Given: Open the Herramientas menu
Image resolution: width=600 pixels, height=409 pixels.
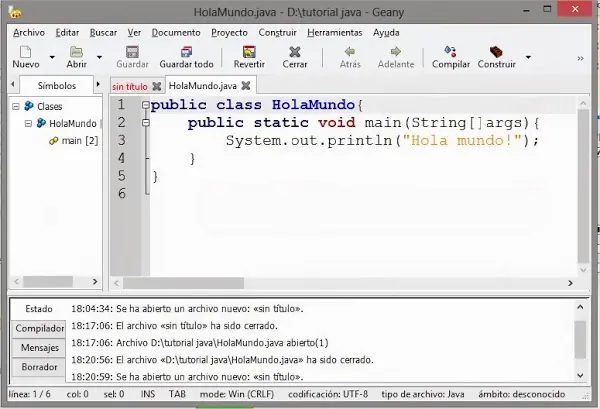Looking at the screenshot, I should [x=335, y=33].
